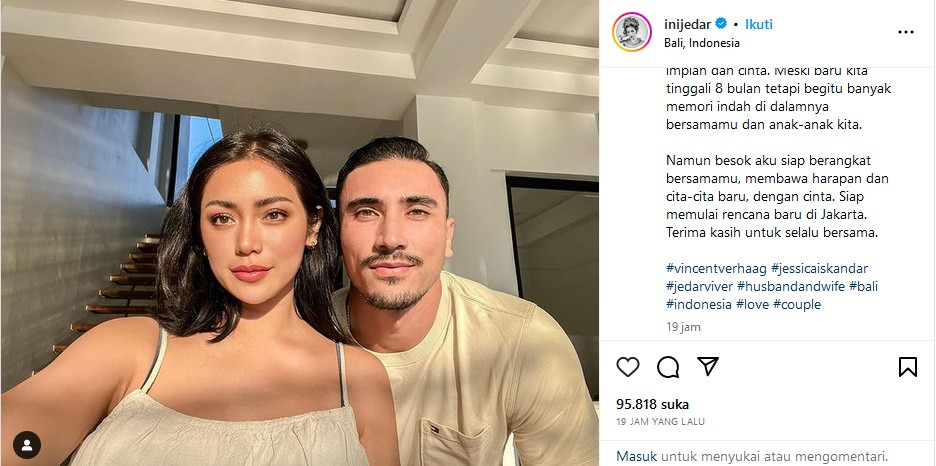Click the inijedar username
The height and width of the screenshot is (466, 936).
687,24
